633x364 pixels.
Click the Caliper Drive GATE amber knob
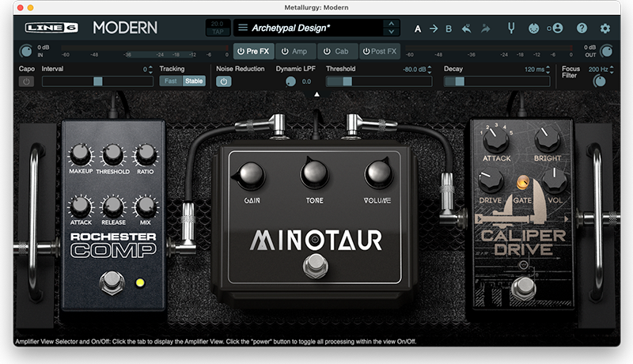point(523,183)
